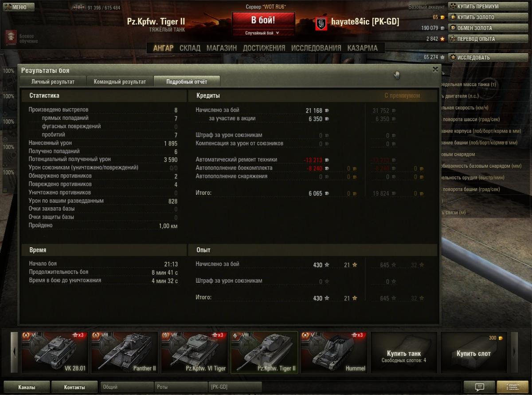Click the free experience star icon near 2 842
Screen dimensions: 532x395
tap(442, 39)
